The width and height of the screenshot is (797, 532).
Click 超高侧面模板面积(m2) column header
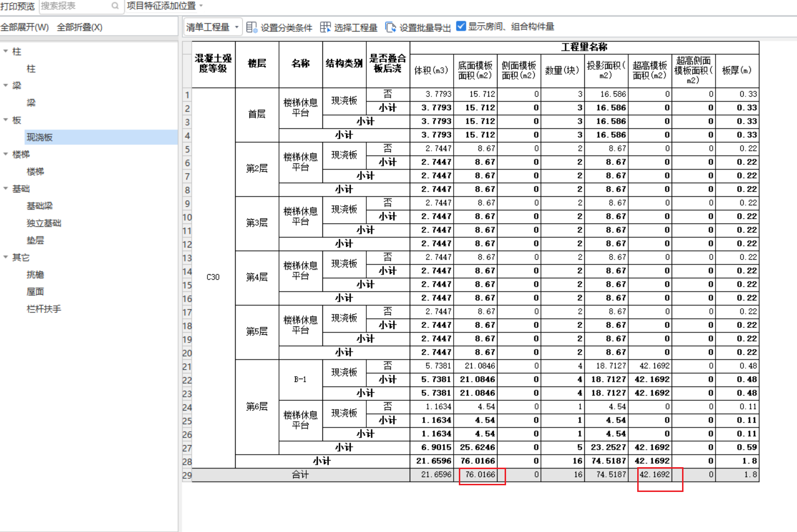[x=693, y=71]
